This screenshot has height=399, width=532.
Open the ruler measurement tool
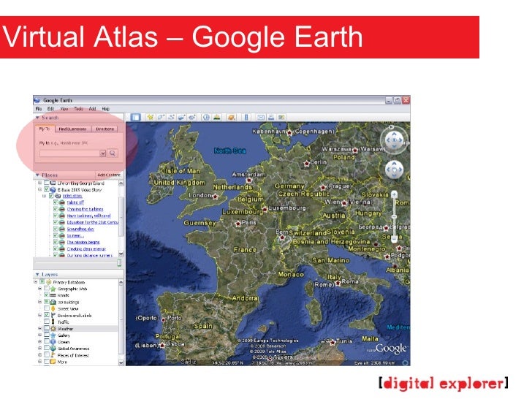(x=246, y=118)
